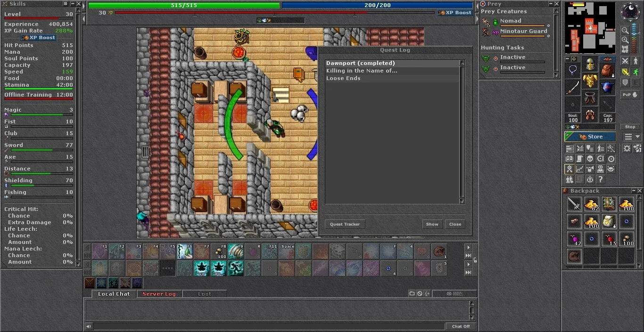
Task: Click the green health bar 515/515
Action: (x=184, y=5)
